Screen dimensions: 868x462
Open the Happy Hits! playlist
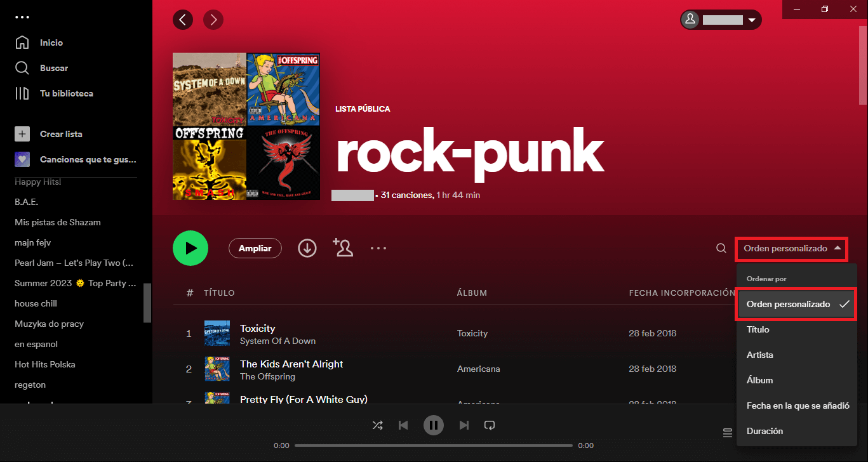click(x=38, y=181)
